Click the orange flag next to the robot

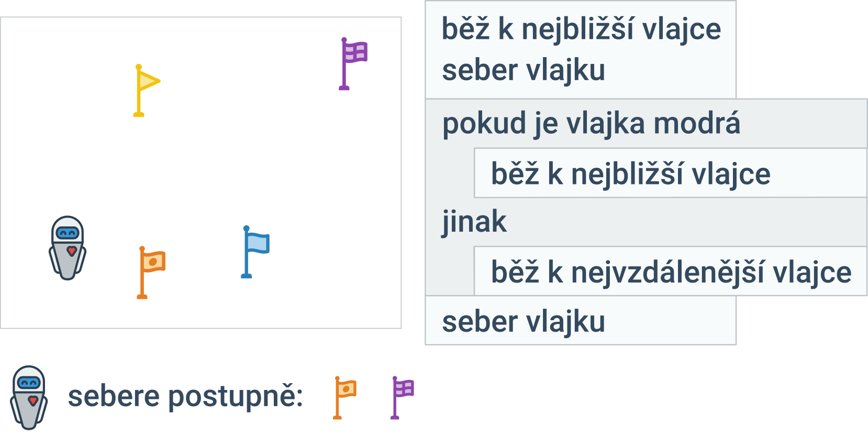point(151,272)
